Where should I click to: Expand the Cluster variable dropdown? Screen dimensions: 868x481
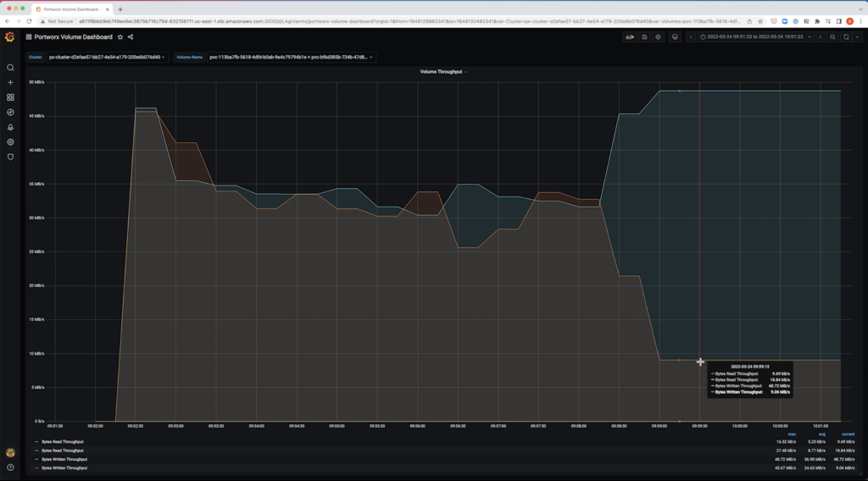click(106, 58)
